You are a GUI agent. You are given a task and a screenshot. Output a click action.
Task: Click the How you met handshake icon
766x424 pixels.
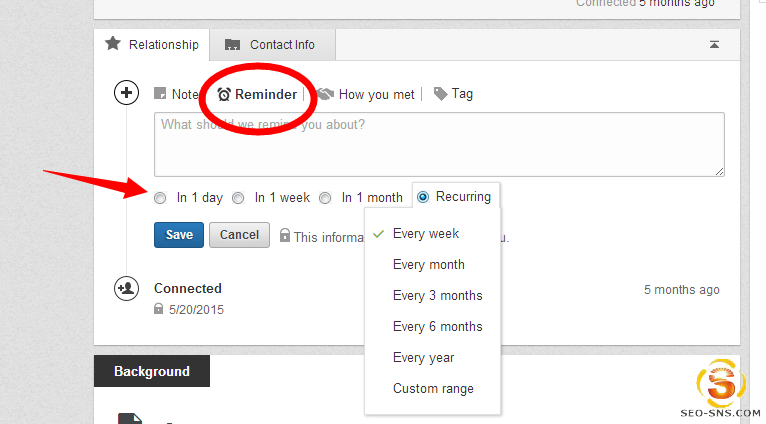326,94
